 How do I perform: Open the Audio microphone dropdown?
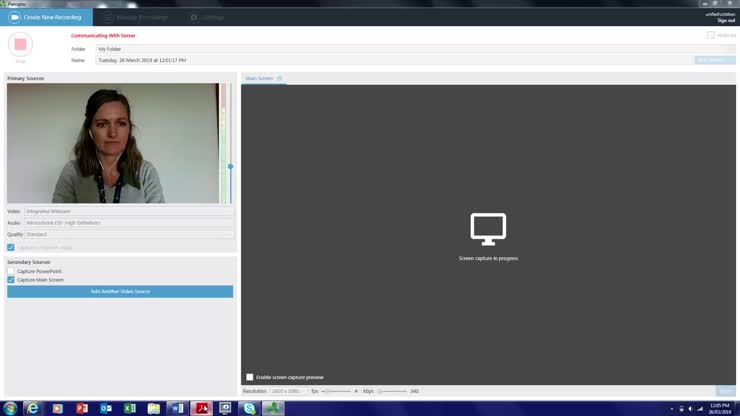pyautogui.click(x=129, y=223)
